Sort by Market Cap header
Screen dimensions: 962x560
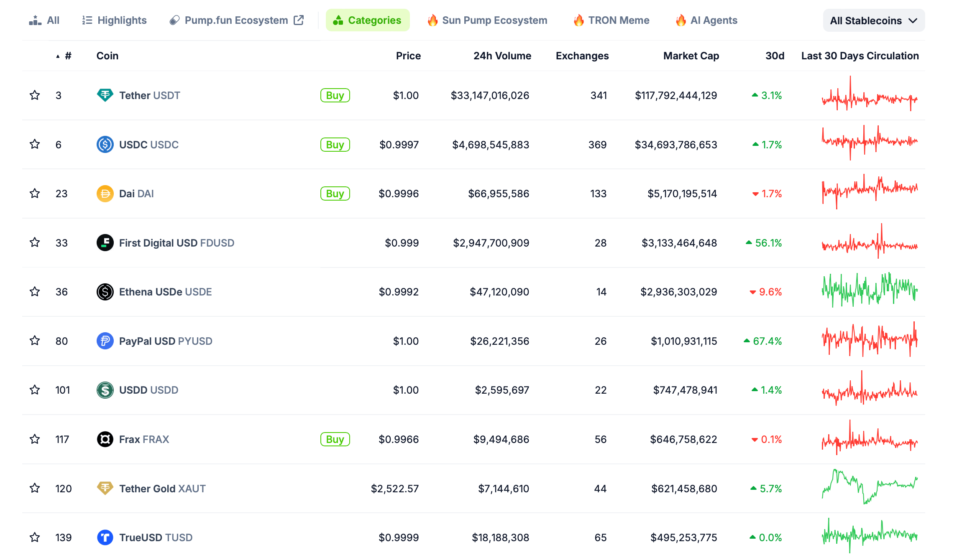[x=691, y=56]
